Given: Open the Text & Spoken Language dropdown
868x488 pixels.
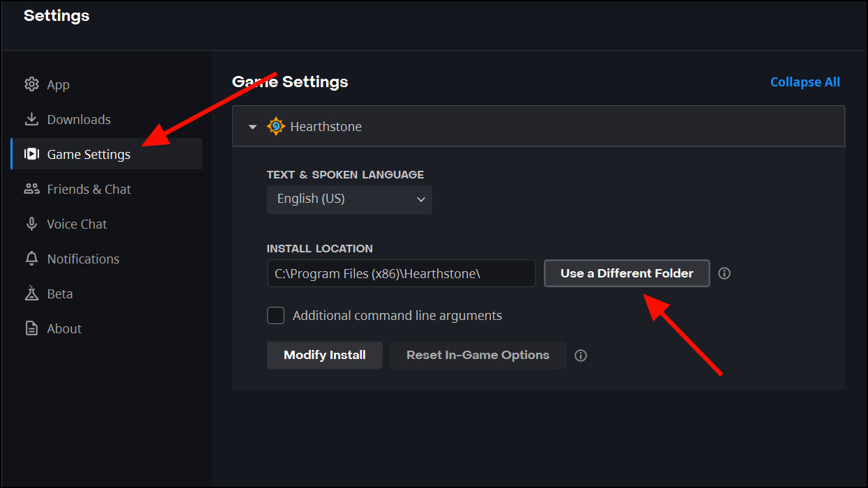Looking at the screenshot, I should pos(349,199).
